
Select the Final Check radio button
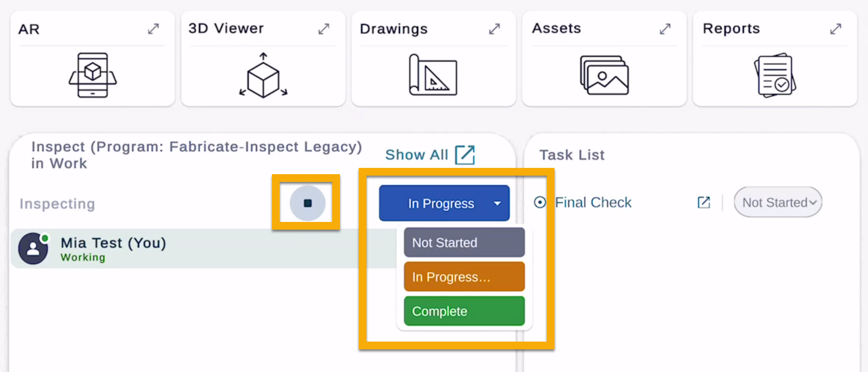(540, 202)
